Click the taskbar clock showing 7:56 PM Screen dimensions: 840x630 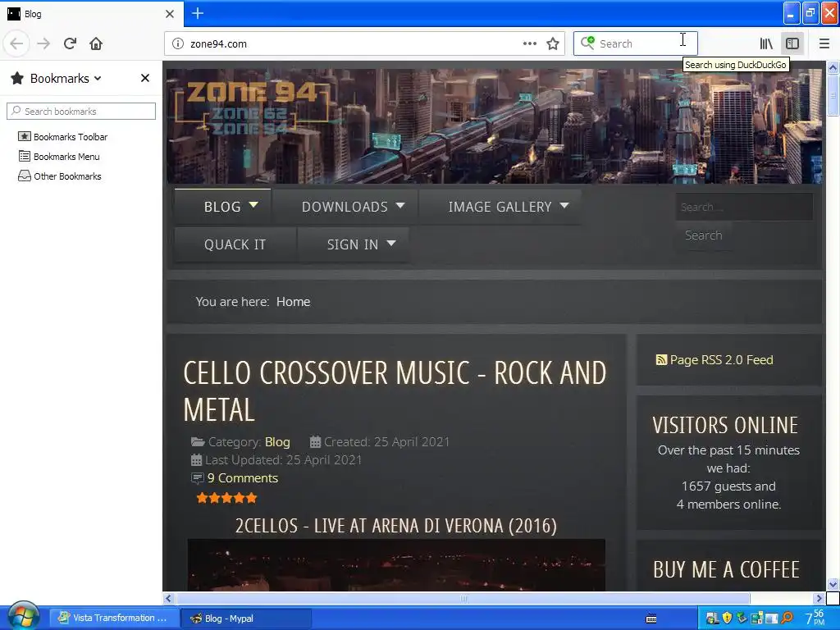click(x=816, y=618)
